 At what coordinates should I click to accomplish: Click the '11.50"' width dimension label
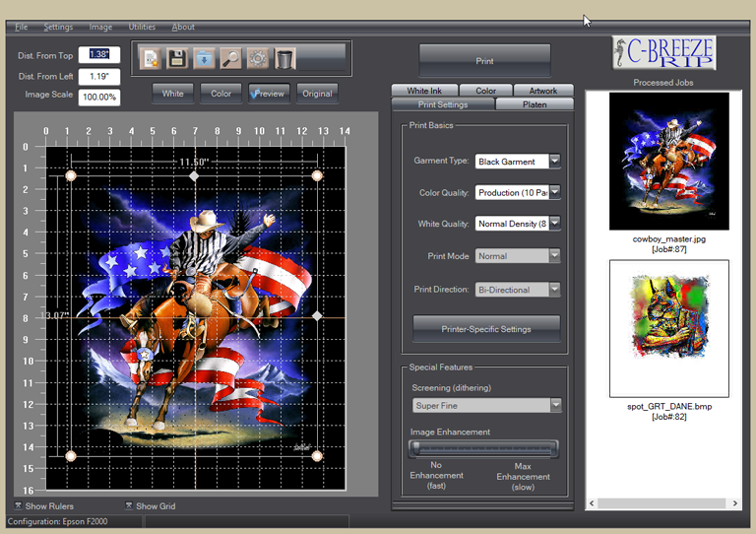pyautogui.click(x=194, y=163)
